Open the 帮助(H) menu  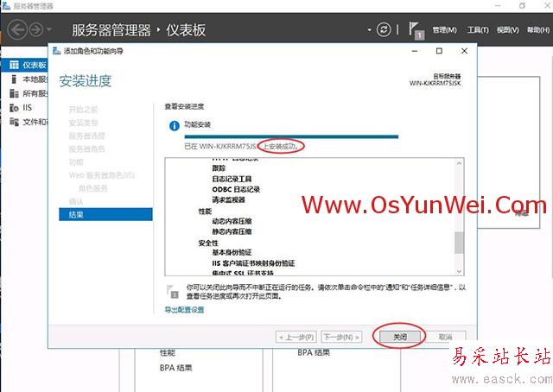(538, 30)
